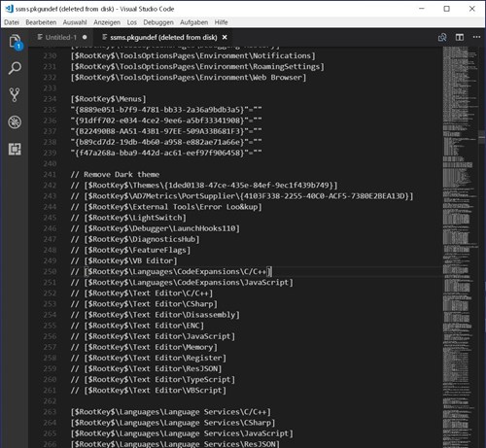This screenshot has height=448, width=486.
Task: Click the Text Editor\JavaScript line
Action: pyautogui.click(x=153, y=336)
